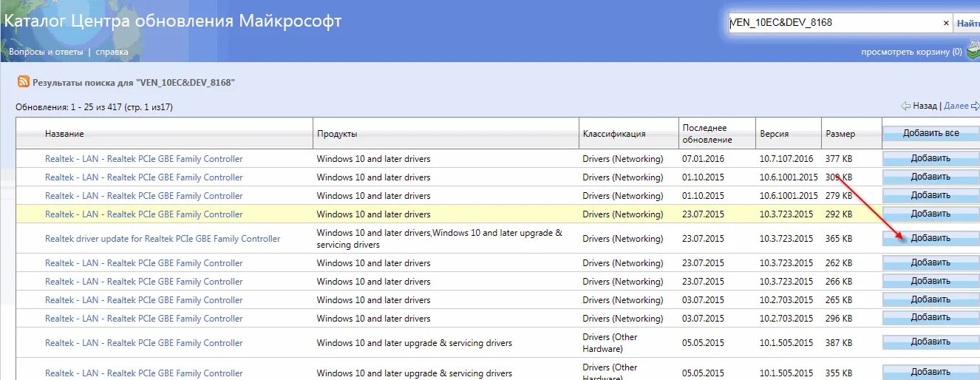Select the version cell 10.7.107.2016
980x380 pixels.
coord(786,159)
